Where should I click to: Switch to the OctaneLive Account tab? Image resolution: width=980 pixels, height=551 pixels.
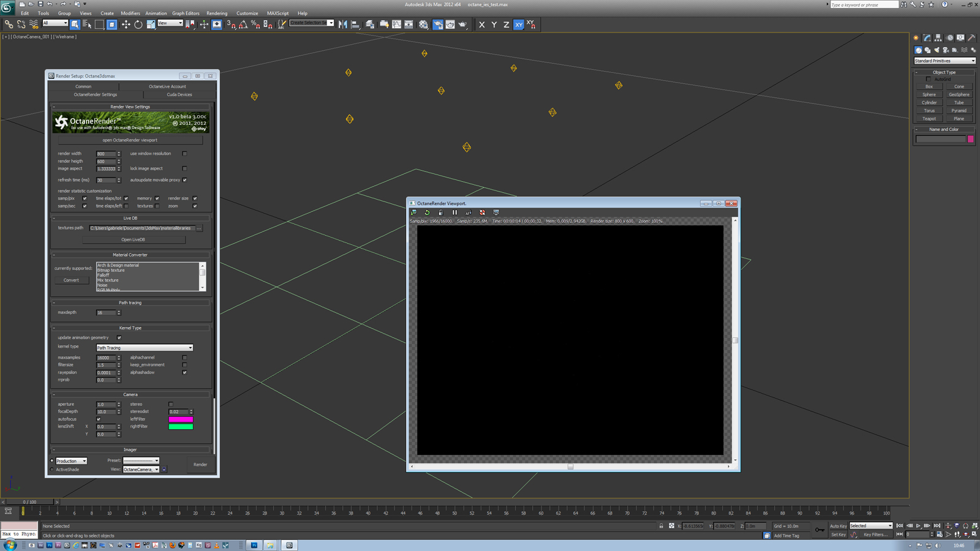click(167, 86)
